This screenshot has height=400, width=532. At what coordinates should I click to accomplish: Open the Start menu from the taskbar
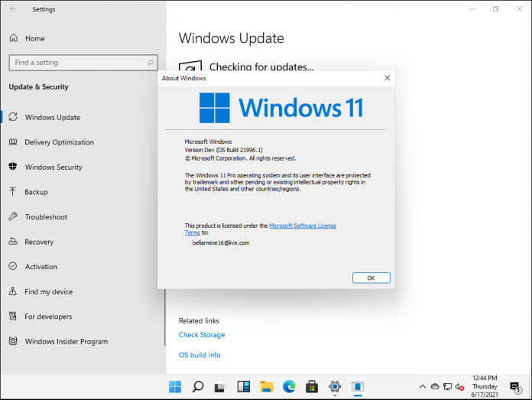point(175,386)
